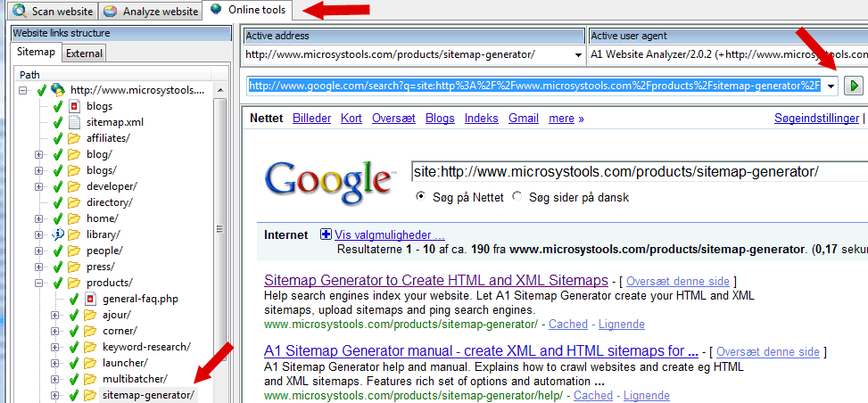Open the URL field dropdown arrow
Screen dimensions: 868x403
(831, 86)
